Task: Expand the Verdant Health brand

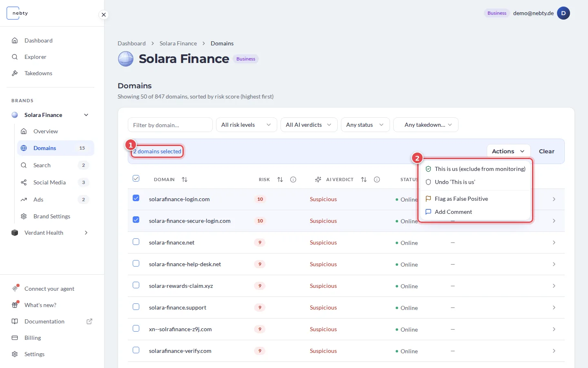Action: (86, 233)
